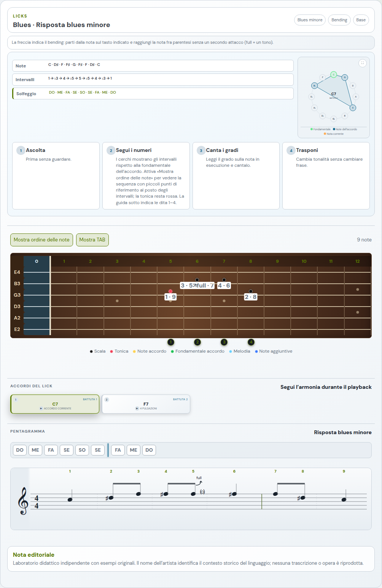Select the highlighted E note in the circle
This screenshot has height=588, width=382.
tap(353, 108)
